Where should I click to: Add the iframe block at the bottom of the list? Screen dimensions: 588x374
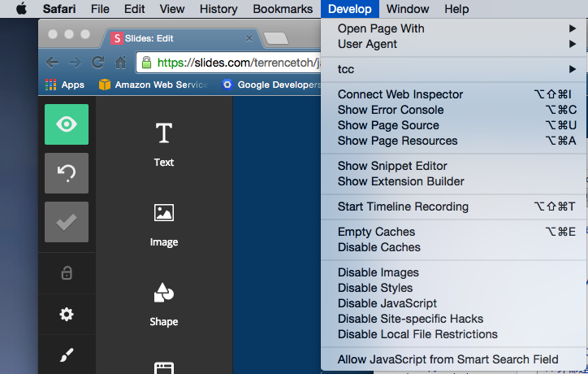[x=164, y=367]
